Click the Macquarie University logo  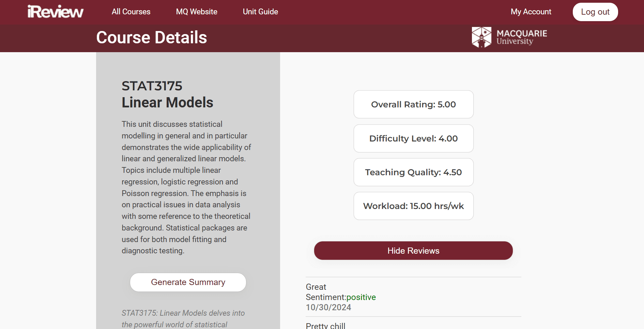[509, 37]
